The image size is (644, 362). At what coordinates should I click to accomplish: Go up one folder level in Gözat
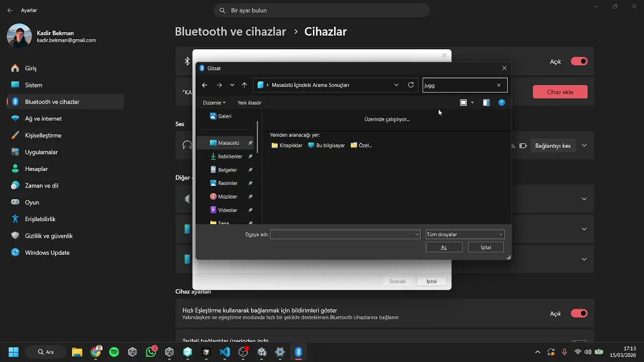coord(245,85)
